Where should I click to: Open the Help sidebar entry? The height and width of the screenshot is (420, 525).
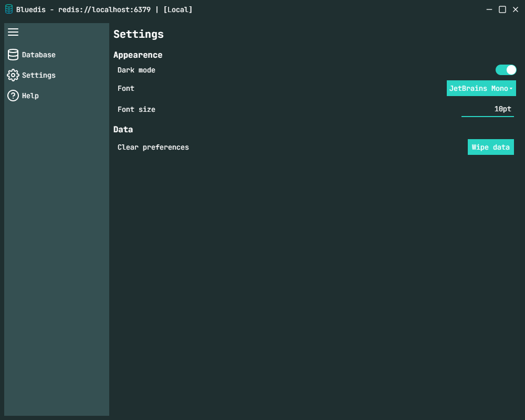pos(30,96)
